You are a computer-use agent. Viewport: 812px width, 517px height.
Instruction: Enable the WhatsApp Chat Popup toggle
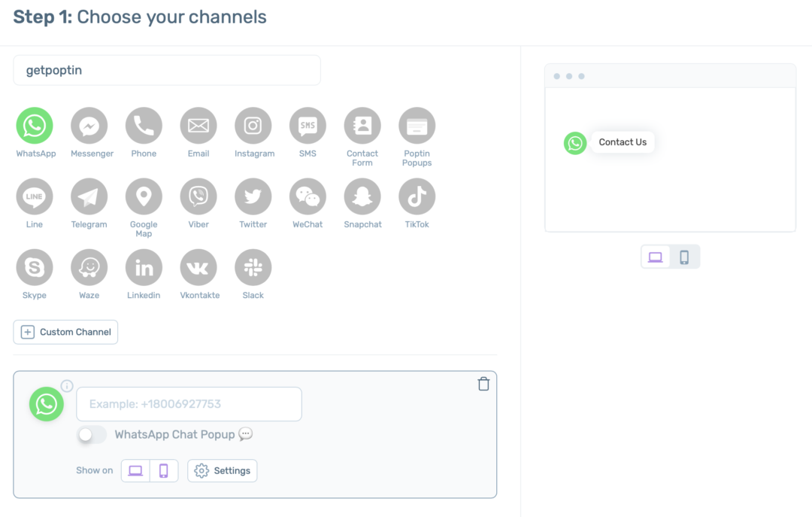[92, 435]
